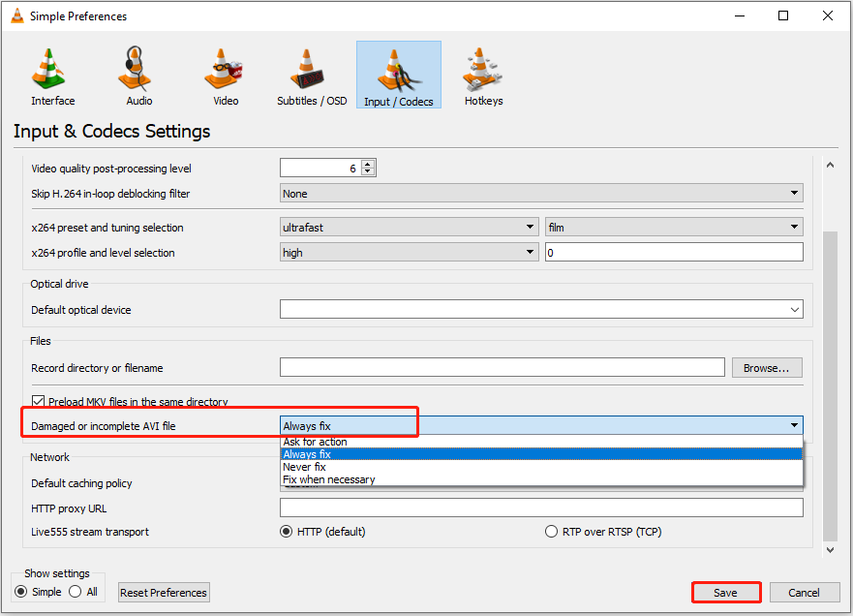Image resolution: width=853 pixels, height=616 pixels.
Task: Click the post-processing level value field
Action: (320, 169)
